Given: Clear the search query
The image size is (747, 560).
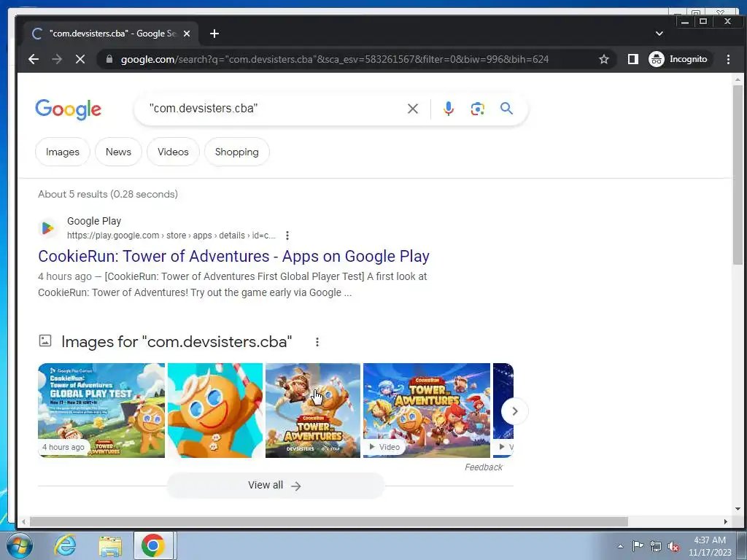Looking at the screenshot, I should (413, 109).
